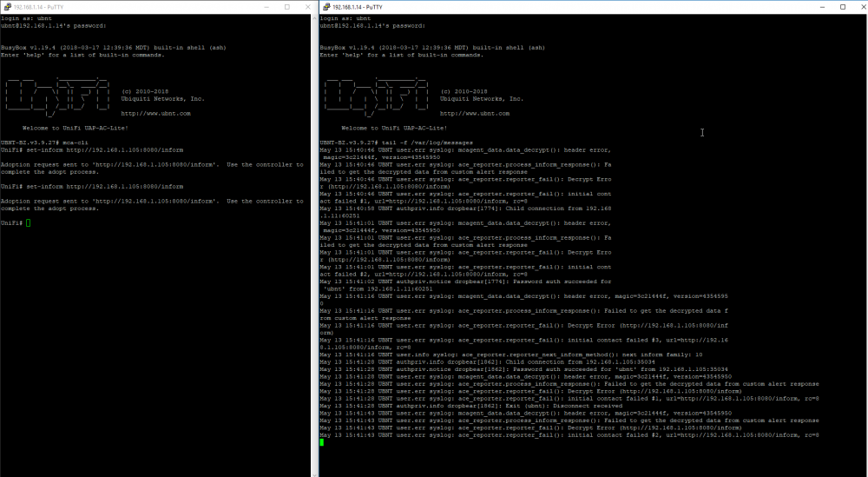Click the 'BusyBox v1.19.4' line in left window

(x=114, y=48)
